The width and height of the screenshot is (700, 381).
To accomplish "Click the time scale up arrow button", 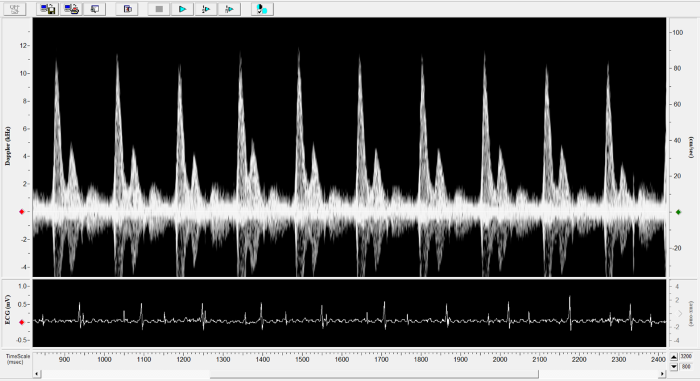I will (674, 357).
